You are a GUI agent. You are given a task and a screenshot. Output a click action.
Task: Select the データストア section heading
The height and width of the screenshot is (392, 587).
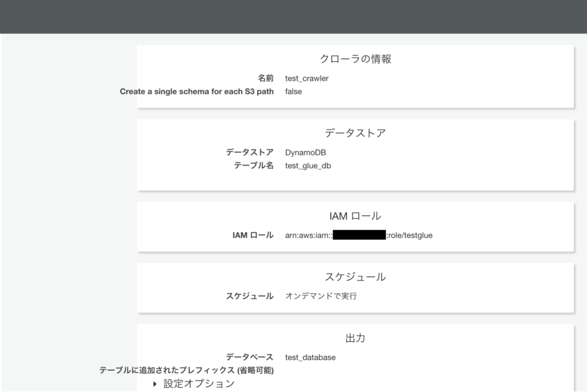coord(357,132)
